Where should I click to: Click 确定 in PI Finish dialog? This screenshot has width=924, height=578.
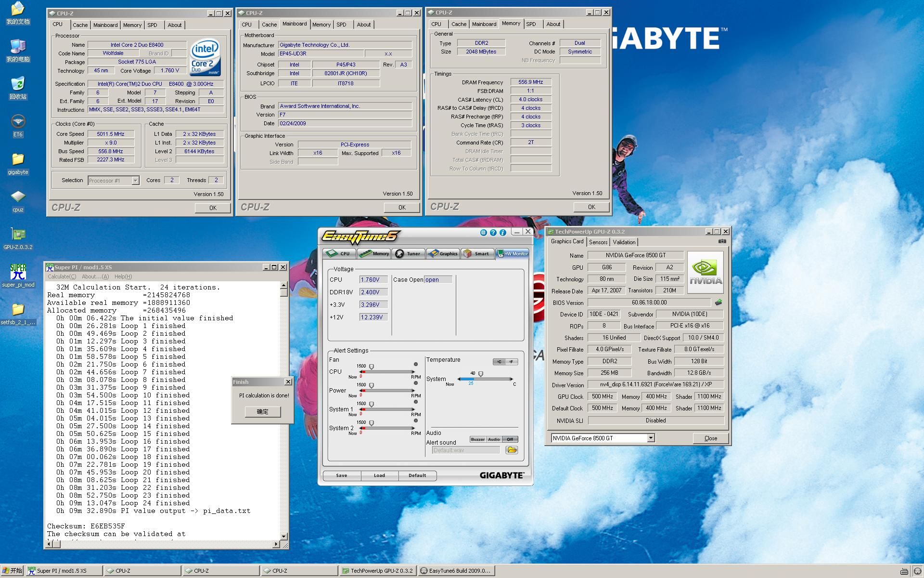point(262,412)
